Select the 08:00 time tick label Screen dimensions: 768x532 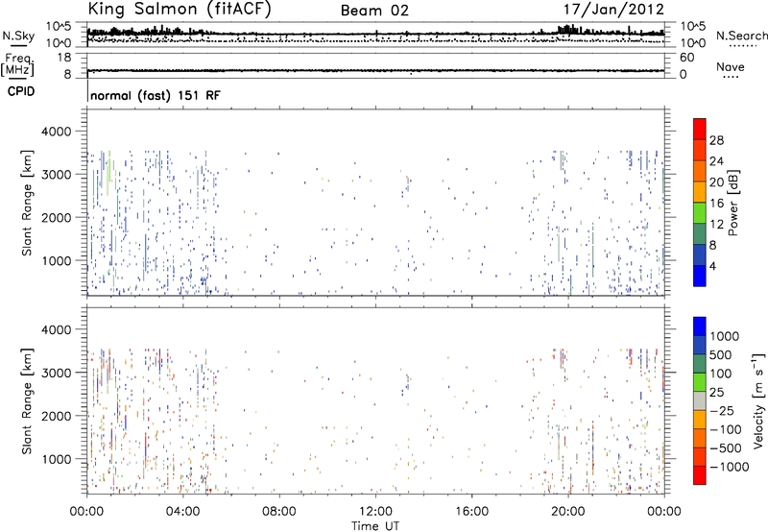tap(279, 512)
